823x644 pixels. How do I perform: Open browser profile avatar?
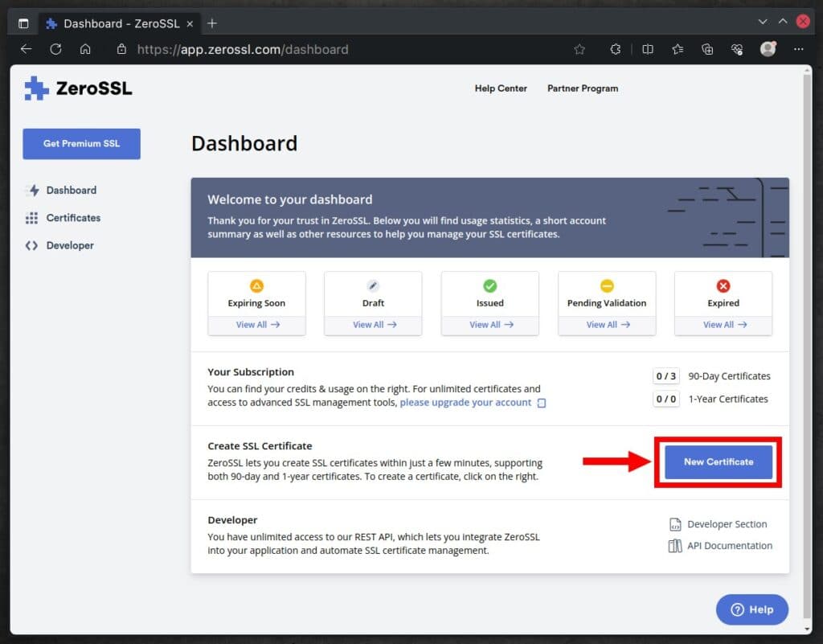coord(768,49)
